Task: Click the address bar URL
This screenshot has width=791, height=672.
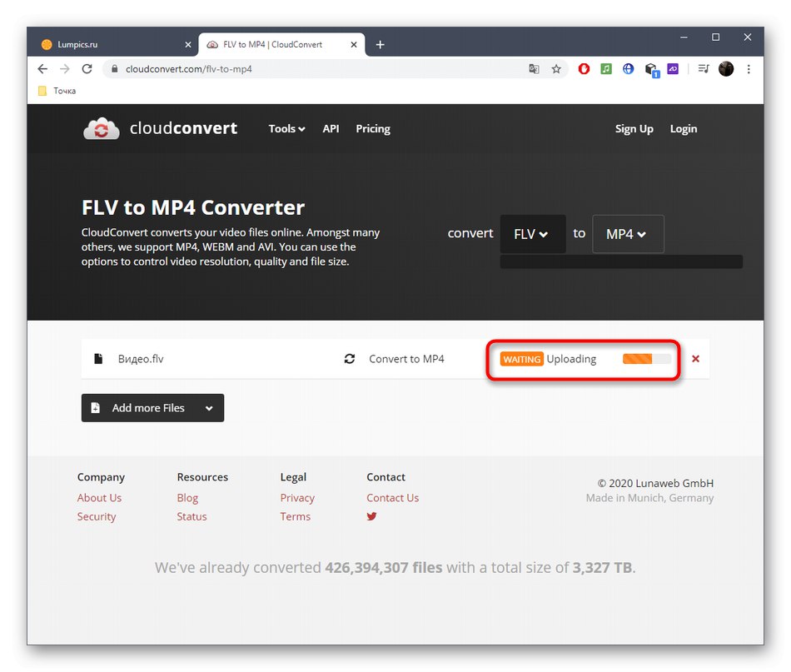Action: (x=189, y=69)
